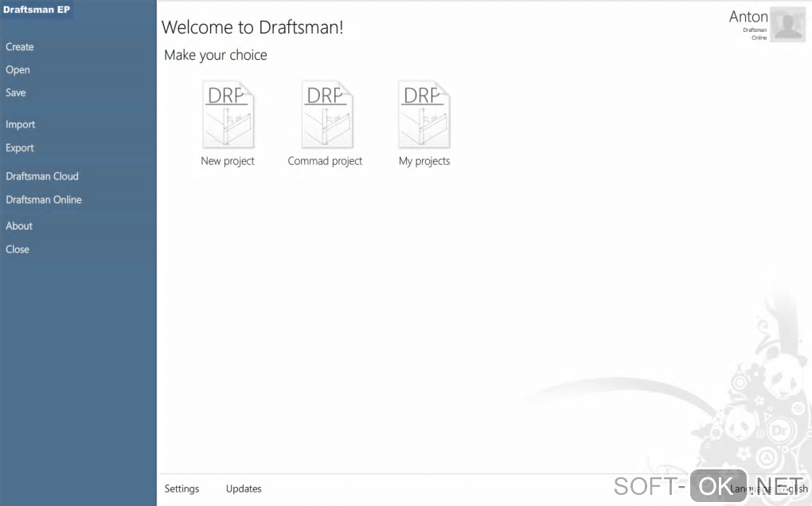Choose Export from the sidebar menu

tap(20, 147)
